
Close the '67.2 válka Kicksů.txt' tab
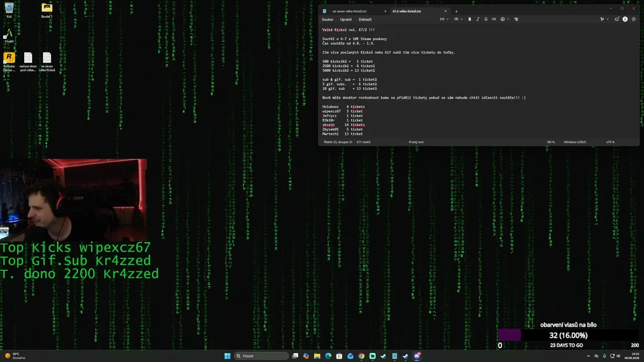445,11
